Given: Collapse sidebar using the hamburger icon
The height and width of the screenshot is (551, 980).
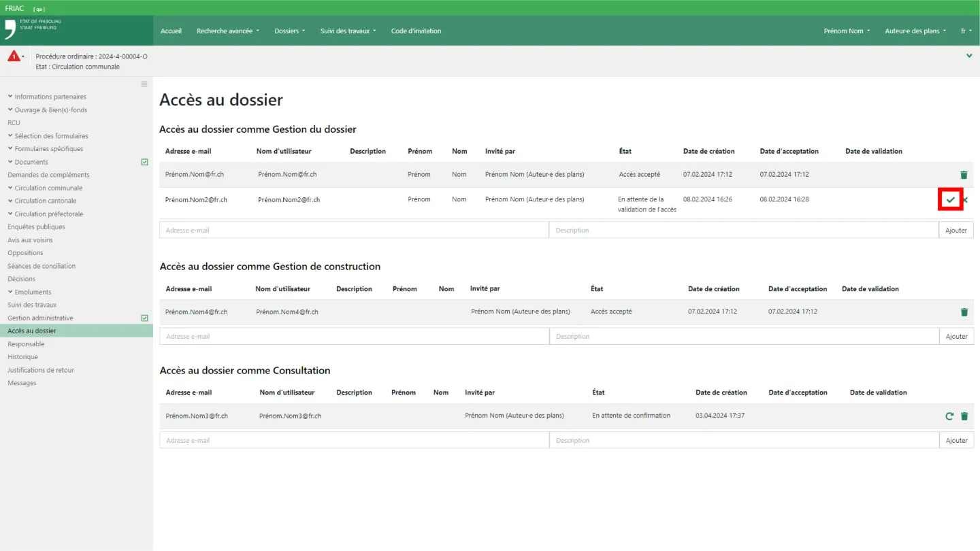Looking at the screenshot, I should point(144,84).
